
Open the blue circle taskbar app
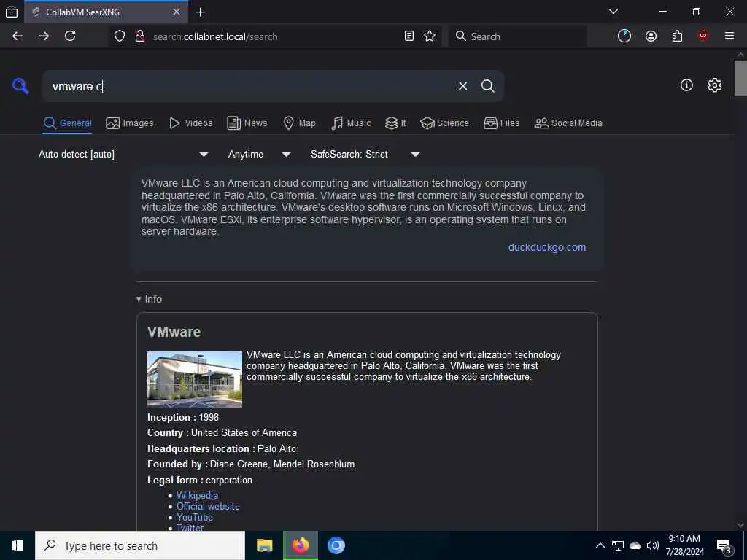[336, 545]
